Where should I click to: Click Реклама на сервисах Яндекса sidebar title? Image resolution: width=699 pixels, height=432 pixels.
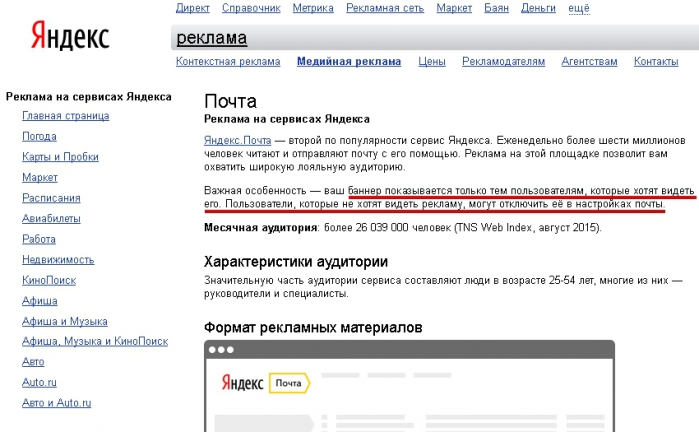point(89,97)
